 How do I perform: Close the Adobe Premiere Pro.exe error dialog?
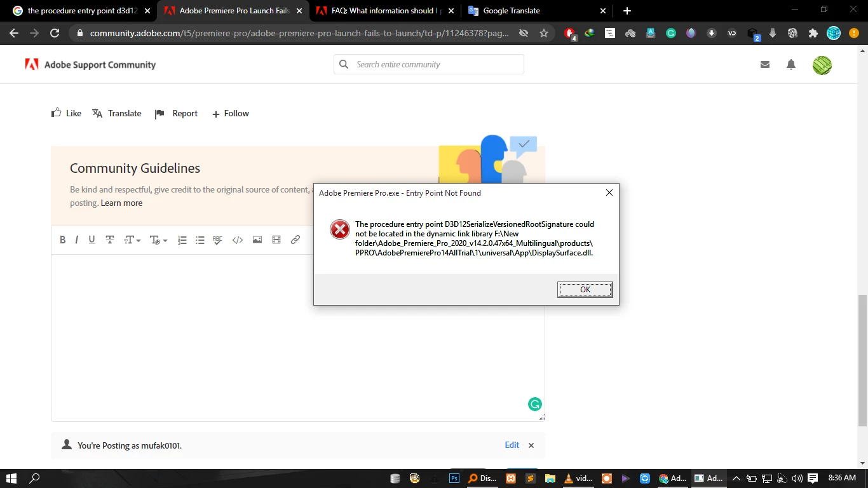[609, 193]
